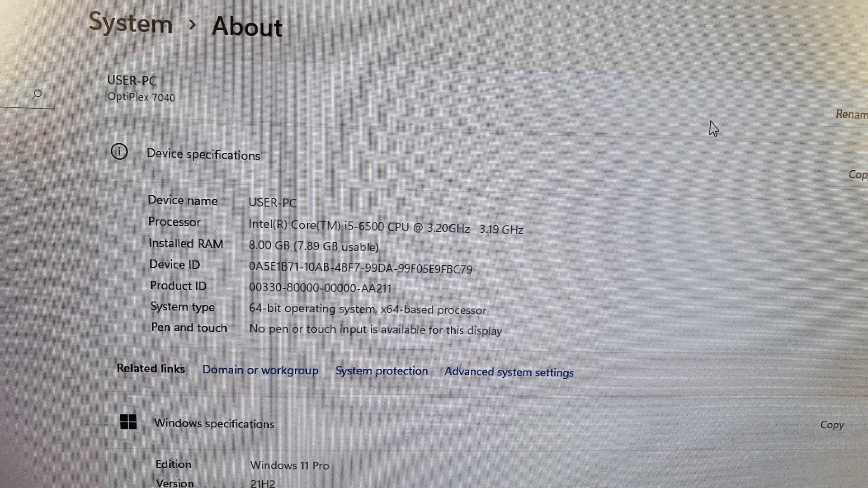Click the Processor value text

coord(385,227)
